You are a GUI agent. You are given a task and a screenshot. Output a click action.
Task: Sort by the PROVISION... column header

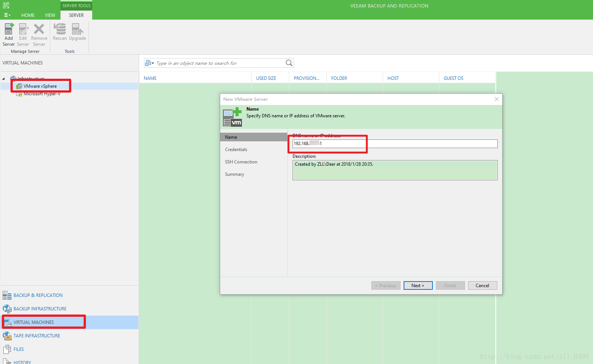coord(308,78)
